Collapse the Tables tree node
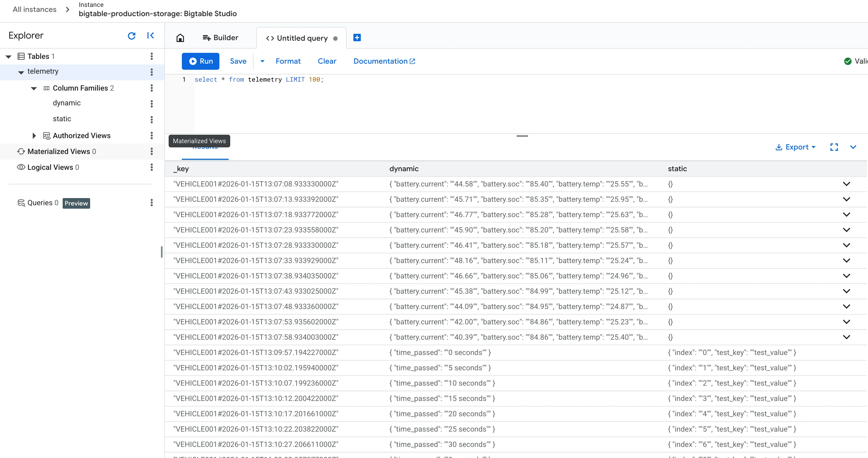The height and width of the screenshot is (458, 868). [x=9, y=57]
